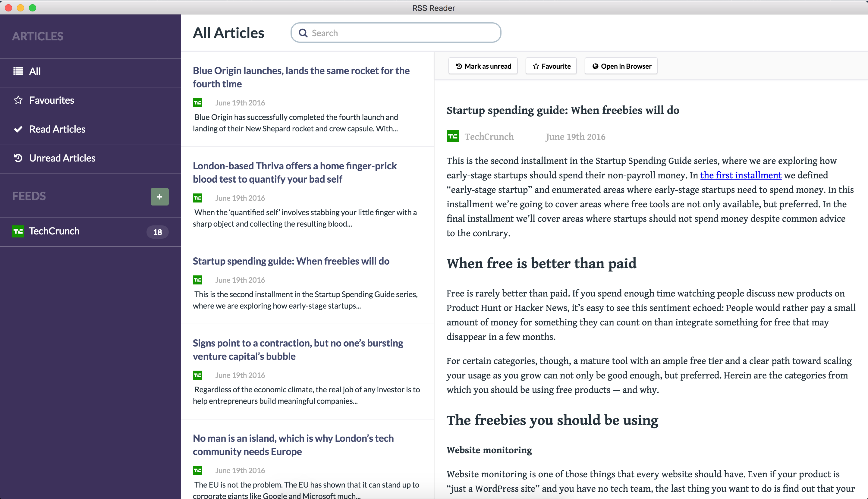Click the TechCrunch logo in article header
The width and height of the screenshot is (868, 499).
452,137
